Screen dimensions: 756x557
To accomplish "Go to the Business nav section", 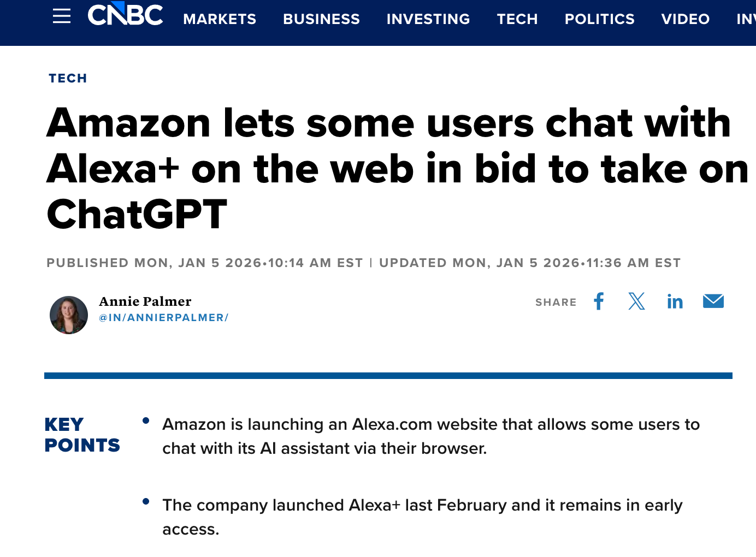I will pyautogui.click(x=321, y=19).
